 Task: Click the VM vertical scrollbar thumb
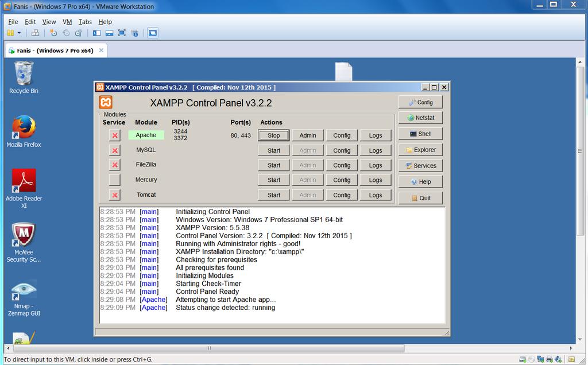click(580, 152)
